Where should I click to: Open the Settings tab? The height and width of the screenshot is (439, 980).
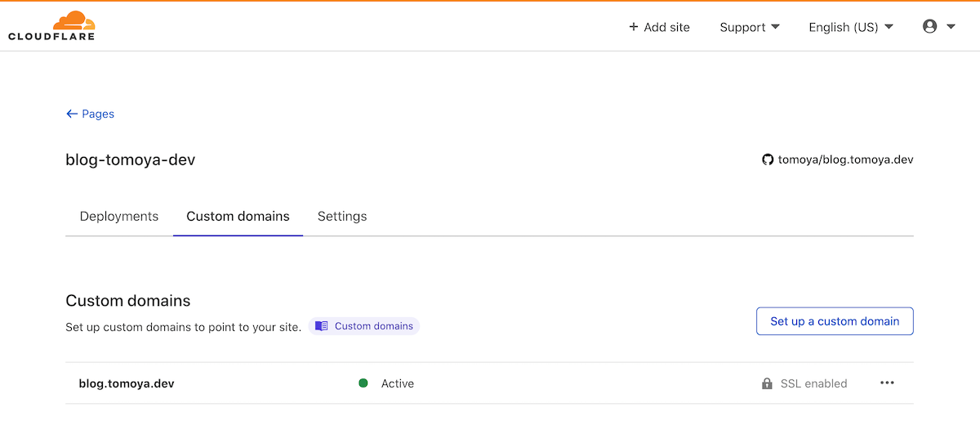(x=342, y=217)
